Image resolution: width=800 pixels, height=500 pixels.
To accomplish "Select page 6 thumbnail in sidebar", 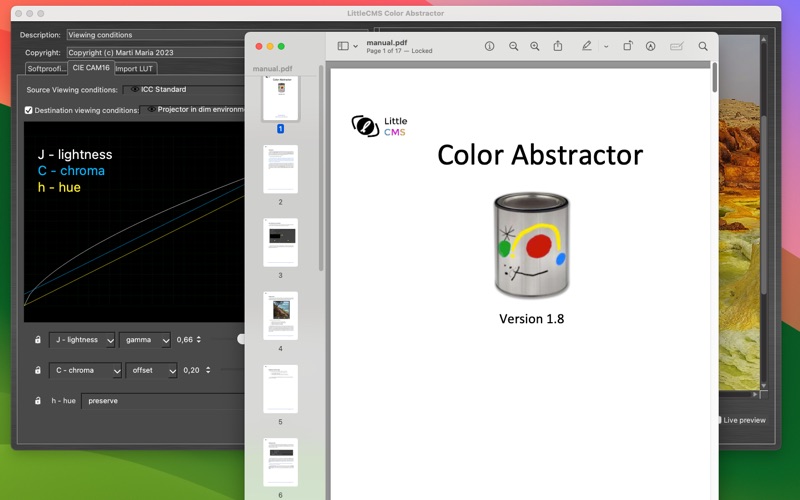I will (281, 462).
